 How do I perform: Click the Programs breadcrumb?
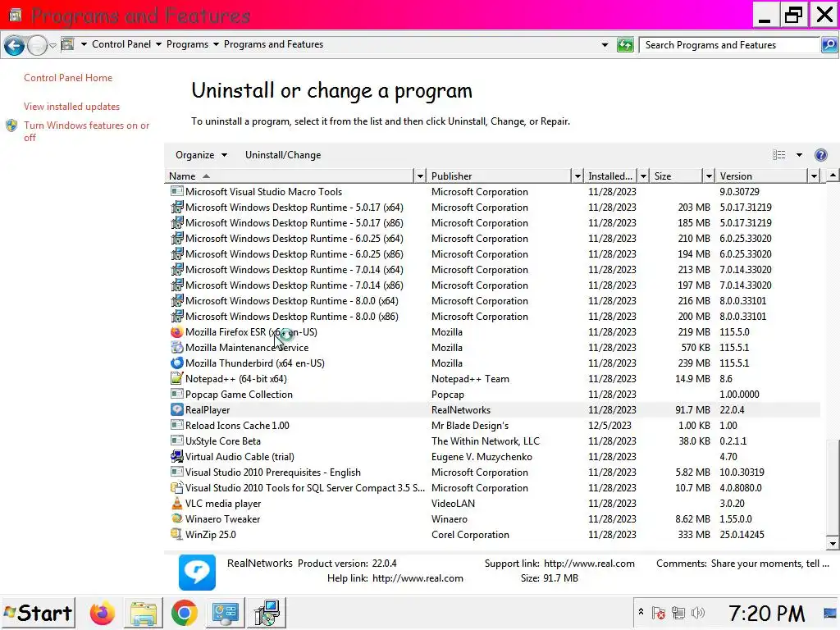[188, 44]
